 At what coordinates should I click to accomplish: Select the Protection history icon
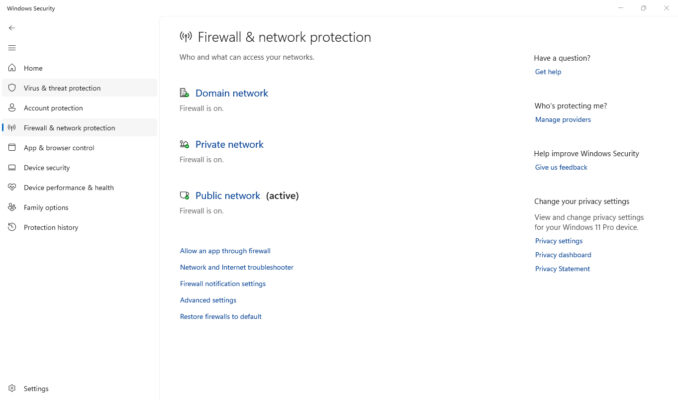click(x=12, y=228)
